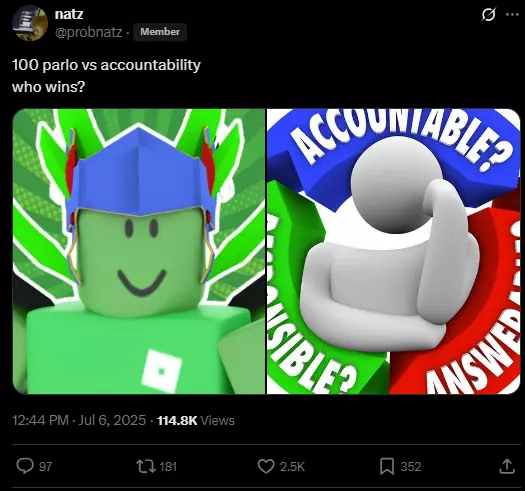Open the three-dot more options menu
This screenshot has height=491, width=525.
512,14
